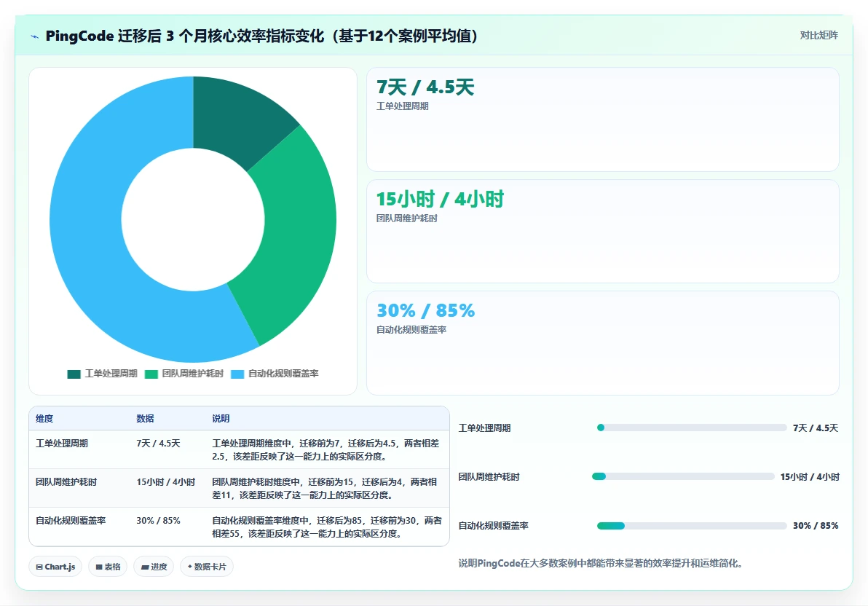Viewport: 868px width, 606px height.
Task: Click the 数据卡片 tag chip
Action: click(x=207, y=567)
